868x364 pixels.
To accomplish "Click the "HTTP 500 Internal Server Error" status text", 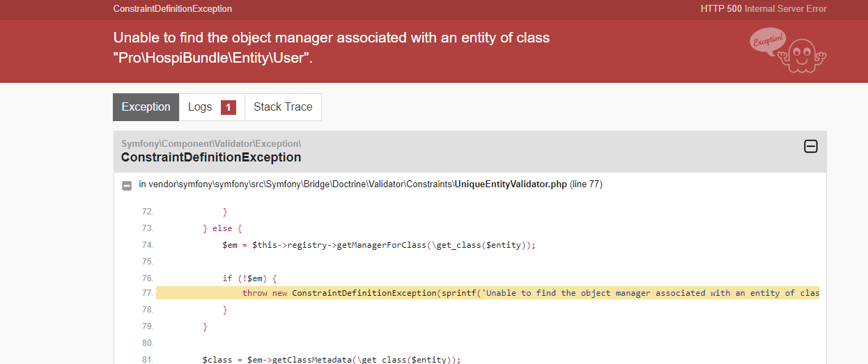I will coord(764,9).
